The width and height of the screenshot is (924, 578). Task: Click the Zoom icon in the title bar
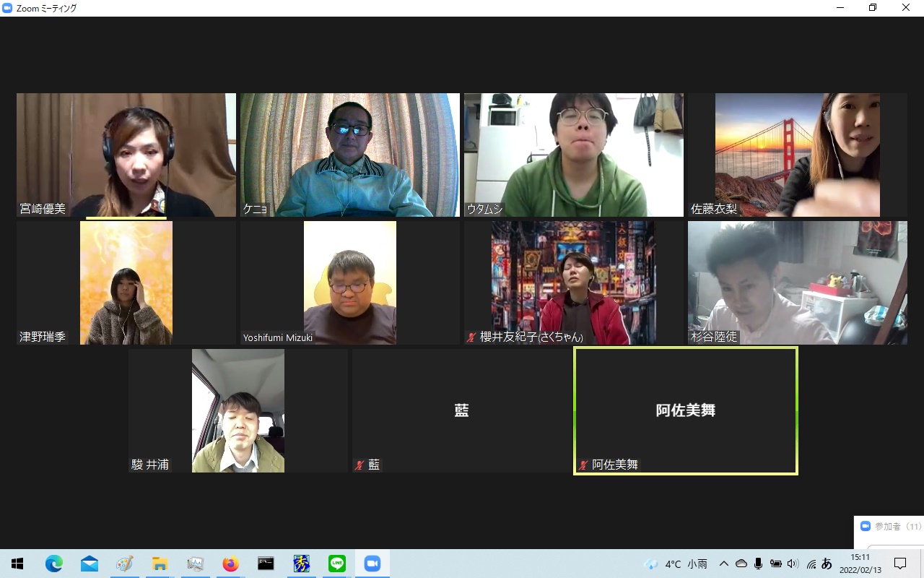7,8
